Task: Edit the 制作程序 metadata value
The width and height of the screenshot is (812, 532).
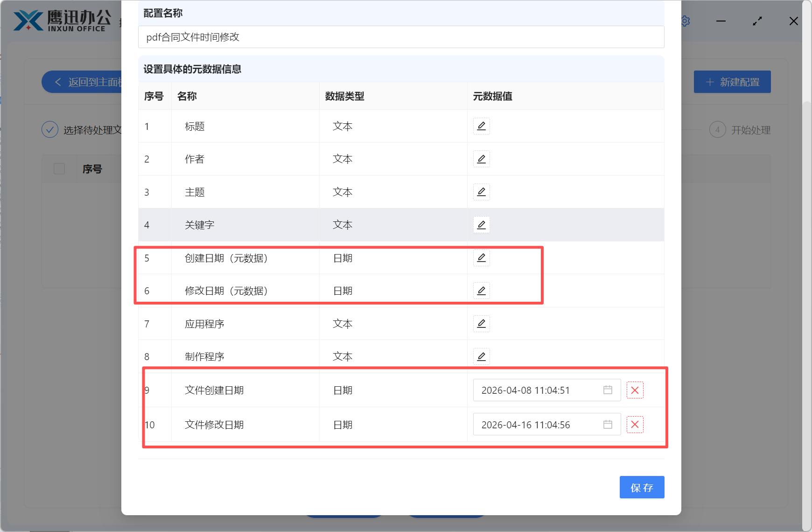Action: (481, 356)
